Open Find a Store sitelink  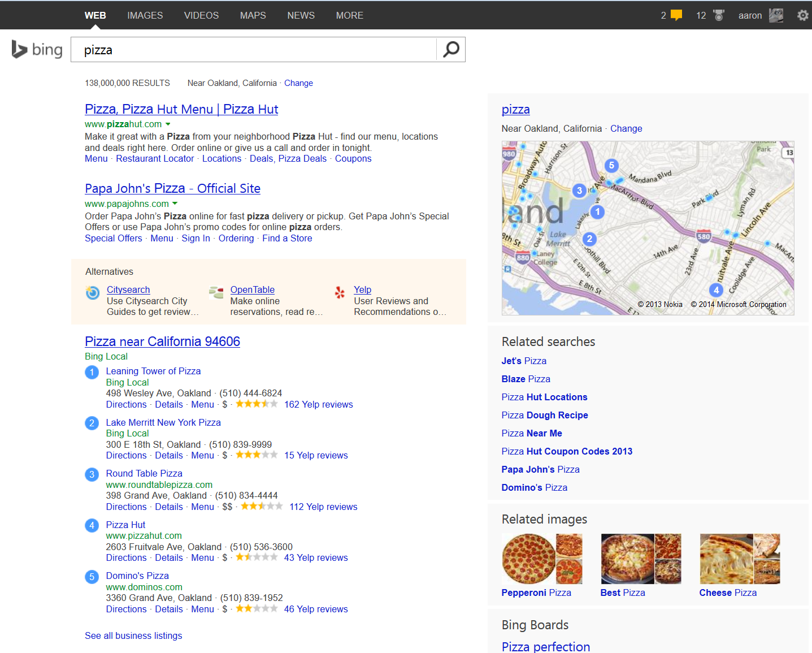(287, 239)
